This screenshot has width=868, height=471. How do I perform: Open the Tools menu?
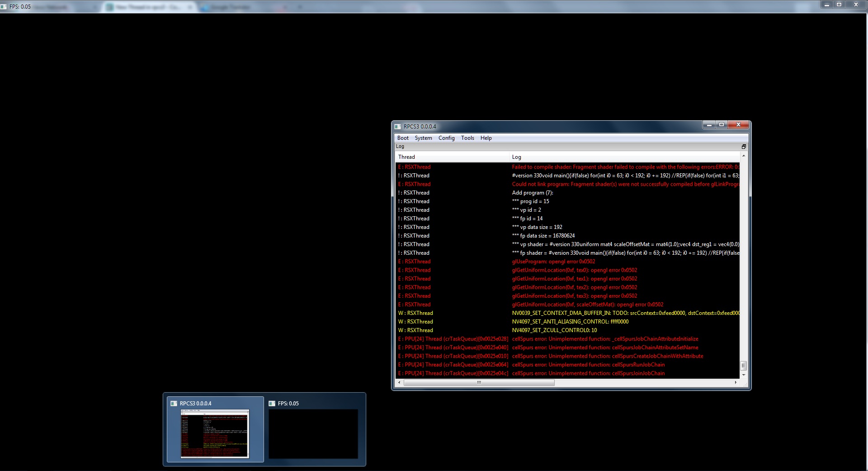467,138
